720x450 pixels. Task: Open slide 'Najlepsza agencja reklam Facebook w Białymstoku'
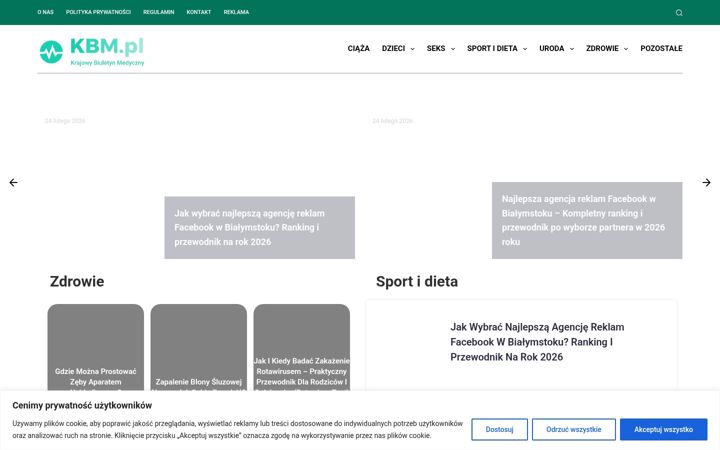[x=587, y=220]
